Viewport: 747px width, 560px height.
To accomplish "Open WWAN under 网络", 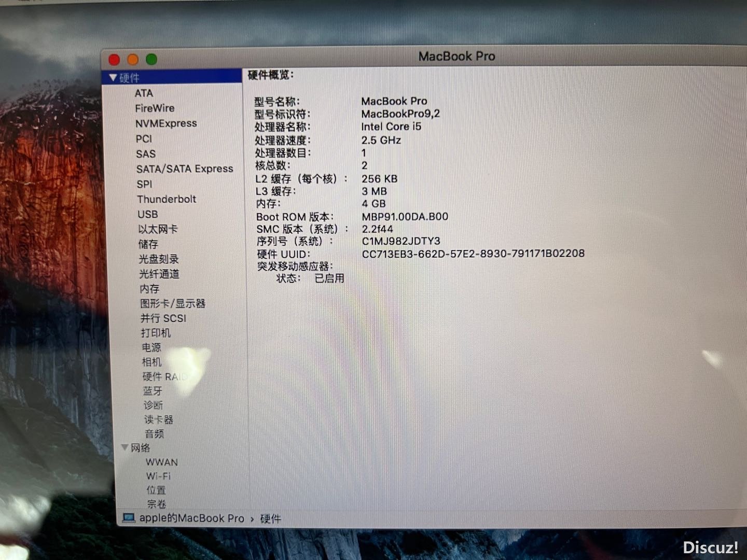I will [162, 462].
